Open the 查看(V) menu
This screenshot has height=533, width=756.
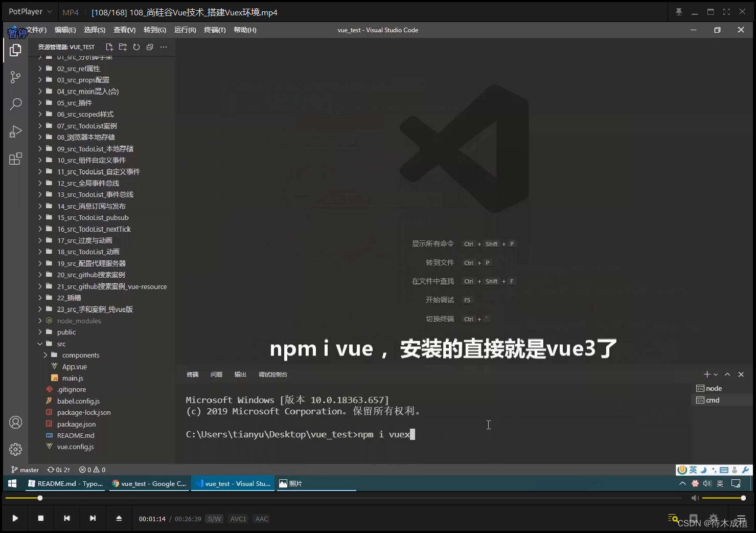click(125, 30)
